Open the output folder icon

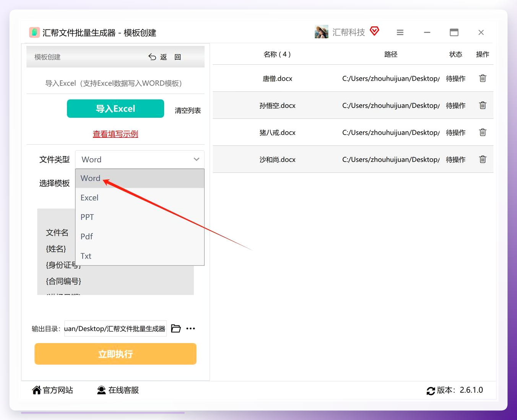(x=176, y=329)
